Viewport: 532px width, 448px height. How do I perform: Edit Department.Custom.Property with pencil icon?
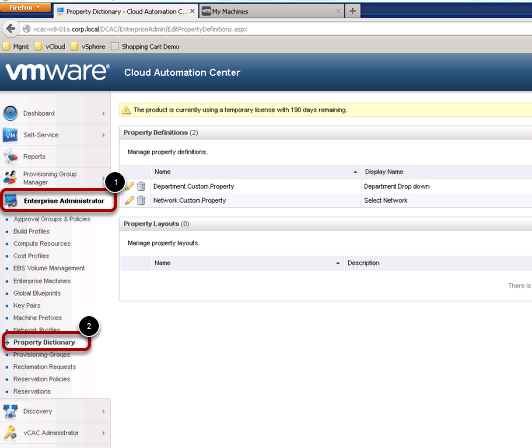130,186
